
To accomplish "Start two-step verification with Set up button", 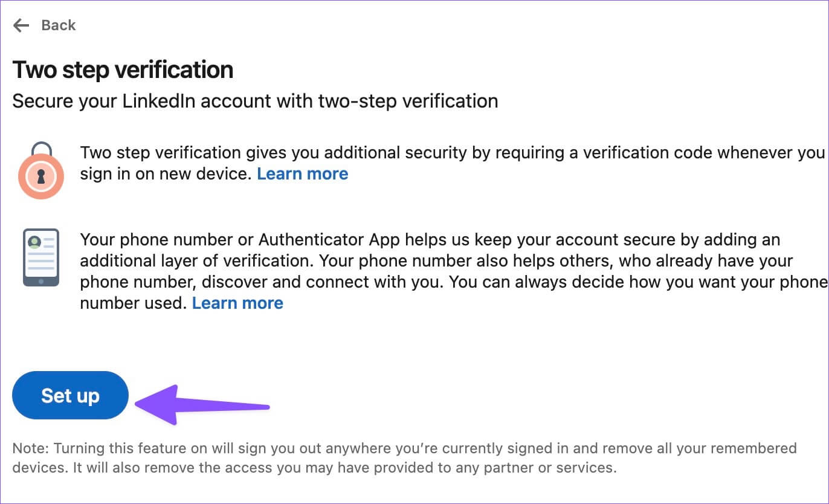I will (70, 395).
